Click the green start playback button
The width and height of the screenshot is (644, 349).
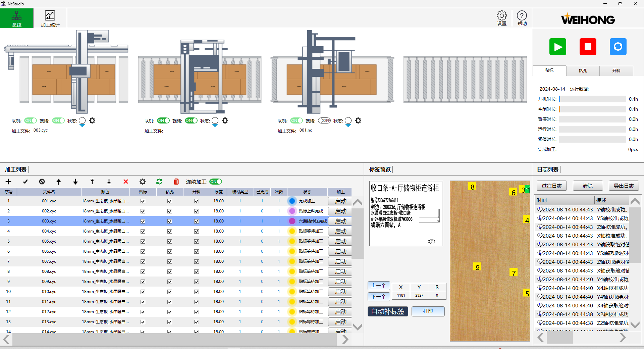[557, 47]
